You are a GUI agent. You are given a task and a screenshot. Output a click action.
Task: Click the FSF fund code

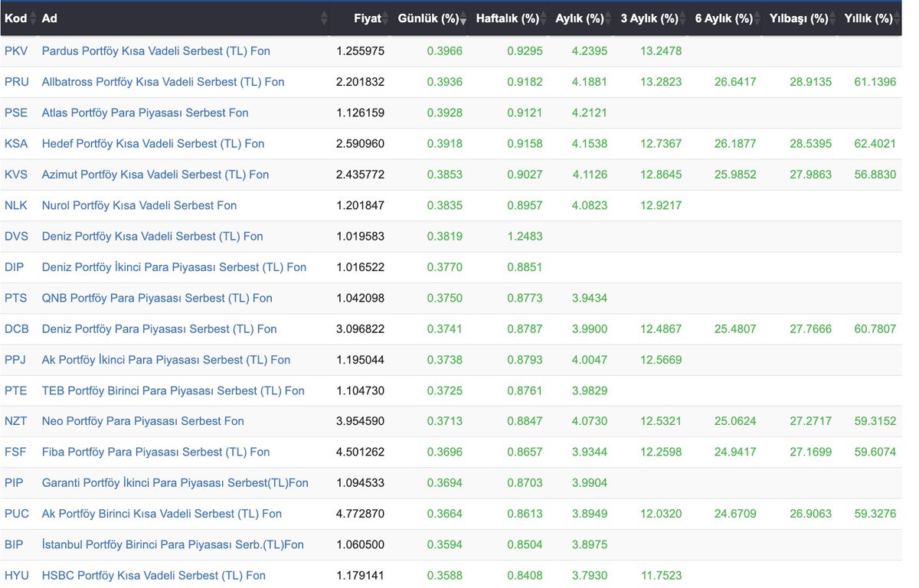click(x=15, y=452)
